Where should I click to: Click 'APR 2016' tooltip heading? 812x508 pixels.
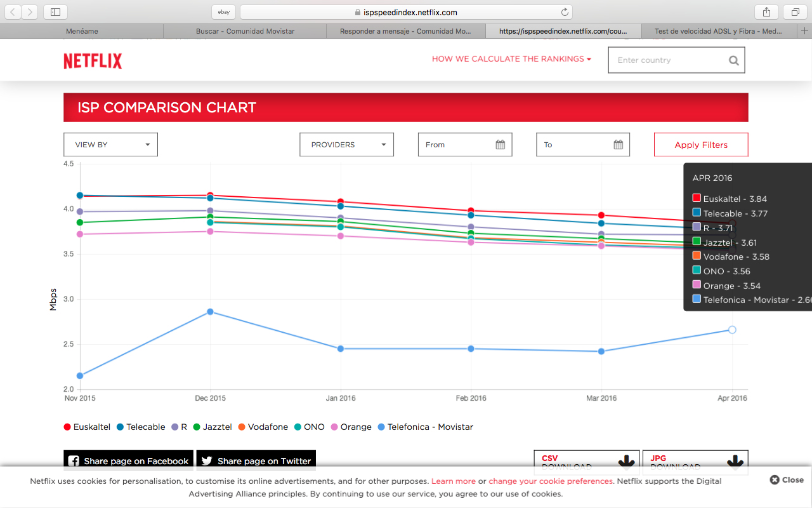click(x=712, y=178)
